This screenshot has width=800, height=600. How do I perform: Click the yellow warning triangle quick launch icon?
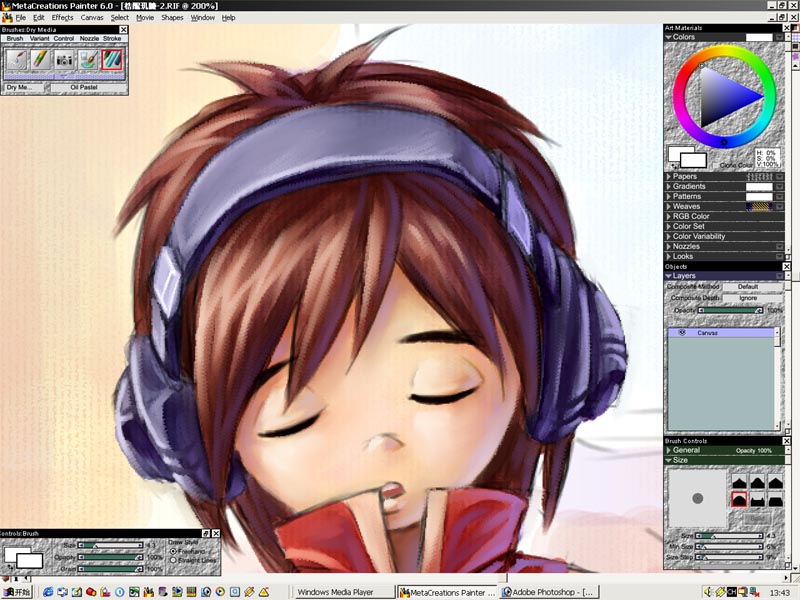(264, 592)
